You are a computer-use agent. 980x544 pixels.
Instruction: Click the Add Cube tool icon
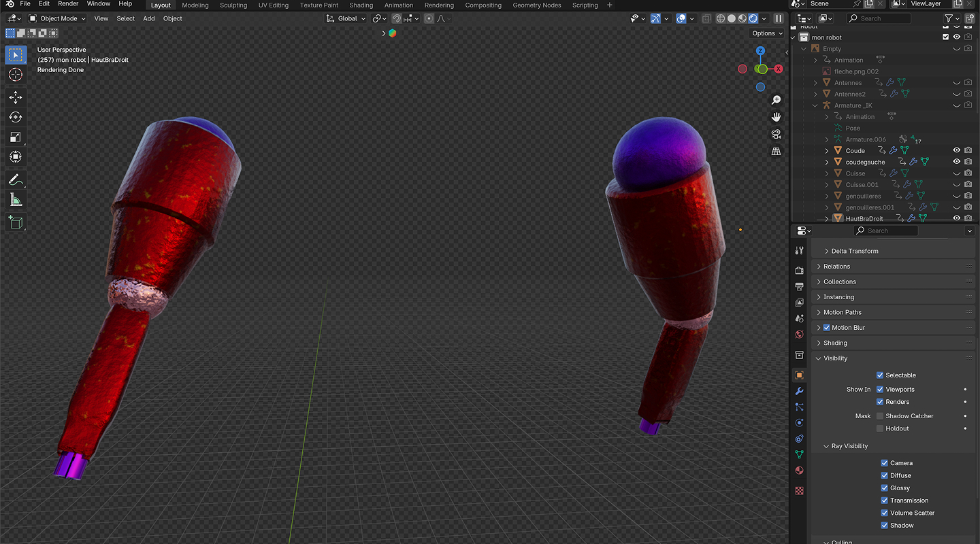15,222
